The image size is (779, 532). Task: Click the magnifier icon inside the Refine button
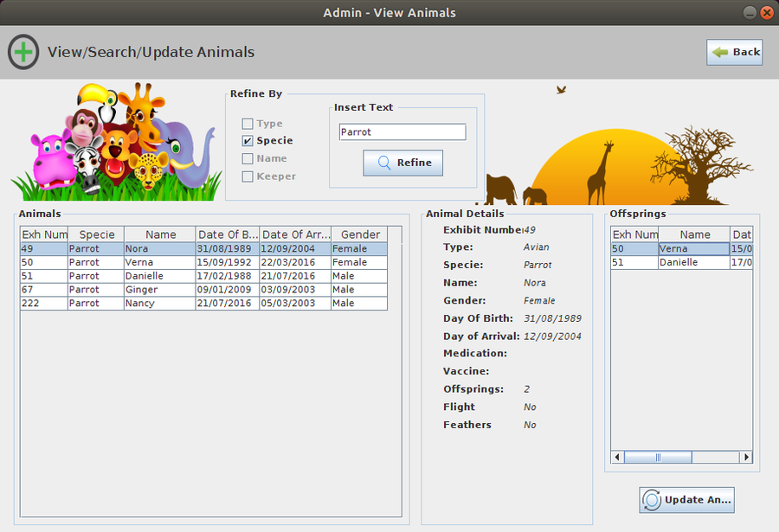tap(385, 163)
